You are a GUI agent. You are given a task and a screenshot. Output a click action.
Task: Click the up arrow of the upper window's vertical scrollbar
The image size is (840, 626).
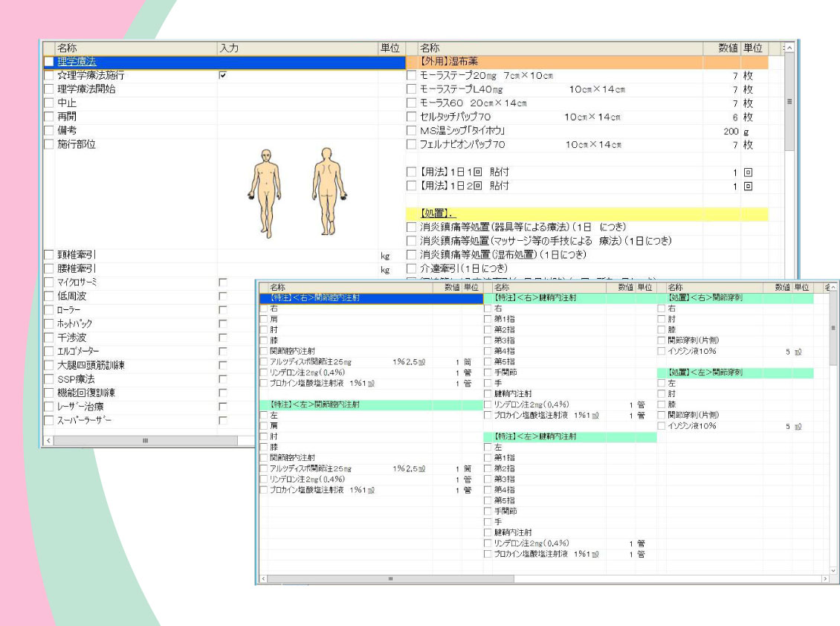tap(789, 48)
